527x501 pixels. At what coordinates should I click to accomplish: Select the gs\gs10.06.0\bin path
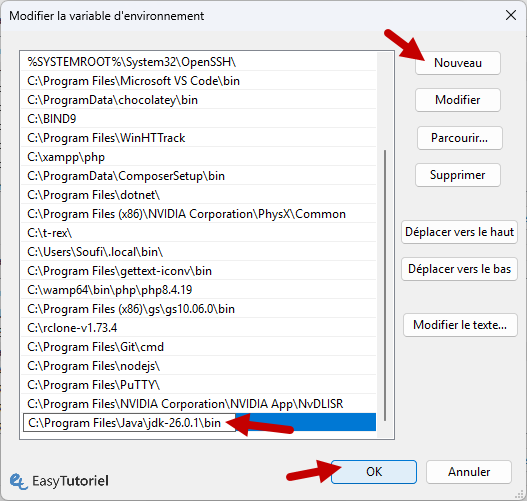199,309
